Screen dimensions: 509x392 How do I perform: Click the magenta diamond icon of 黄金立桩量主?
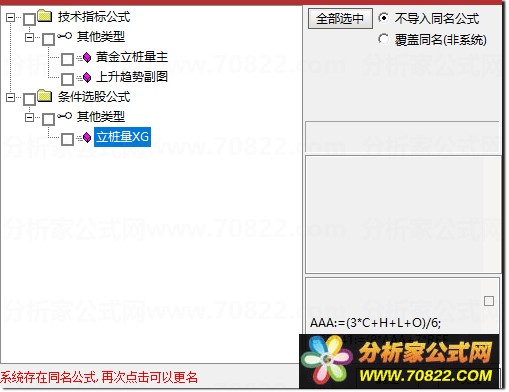(87, 58)
